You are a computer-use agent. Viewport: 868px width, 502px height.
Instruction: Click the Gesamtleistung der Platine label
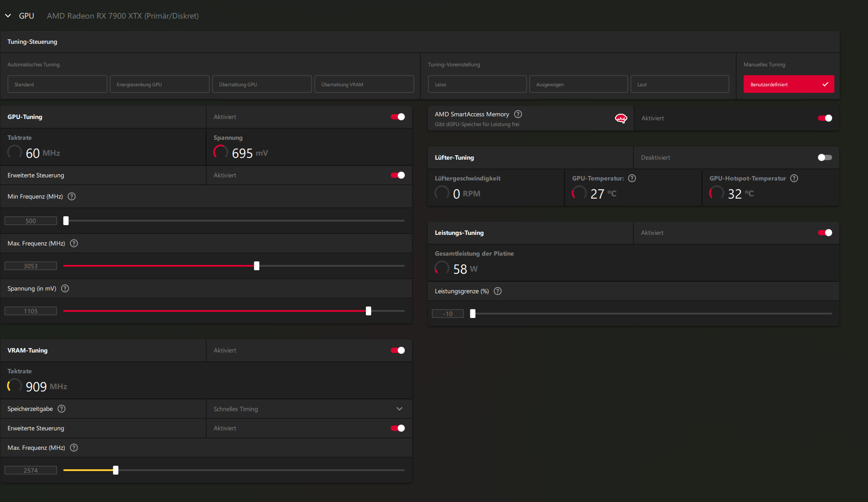pyautogui.click(x=474, y=253)
